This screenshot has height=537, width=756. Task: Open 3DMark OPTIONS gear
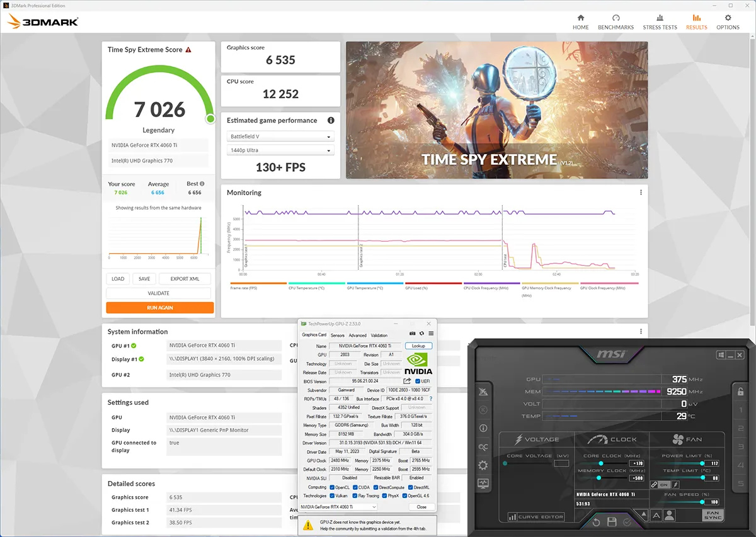coord(728,22)
